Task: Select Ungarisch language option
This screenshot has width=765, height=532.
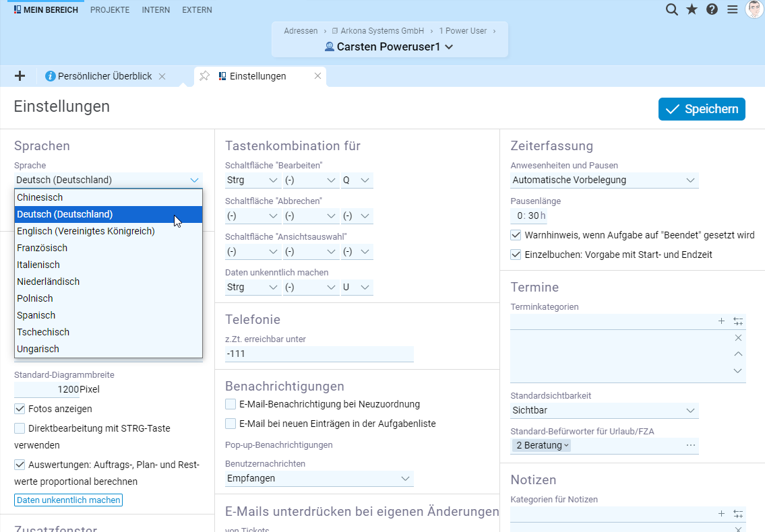Action: pos(109,349)
